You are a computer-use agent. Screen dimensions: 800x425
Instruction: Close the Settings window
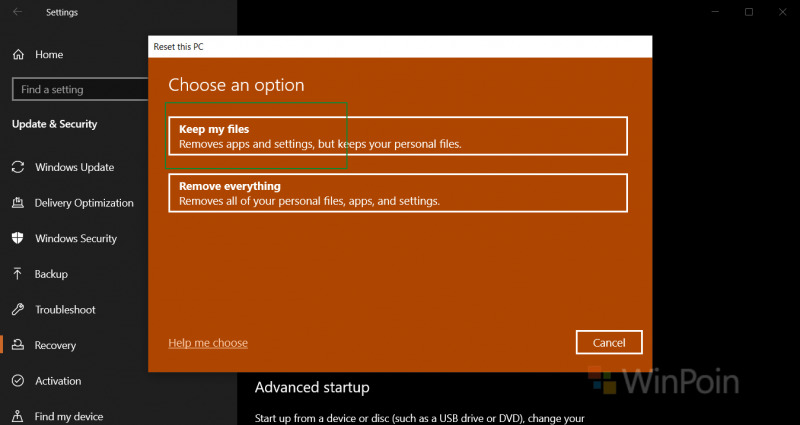click(x=782, y=12)
